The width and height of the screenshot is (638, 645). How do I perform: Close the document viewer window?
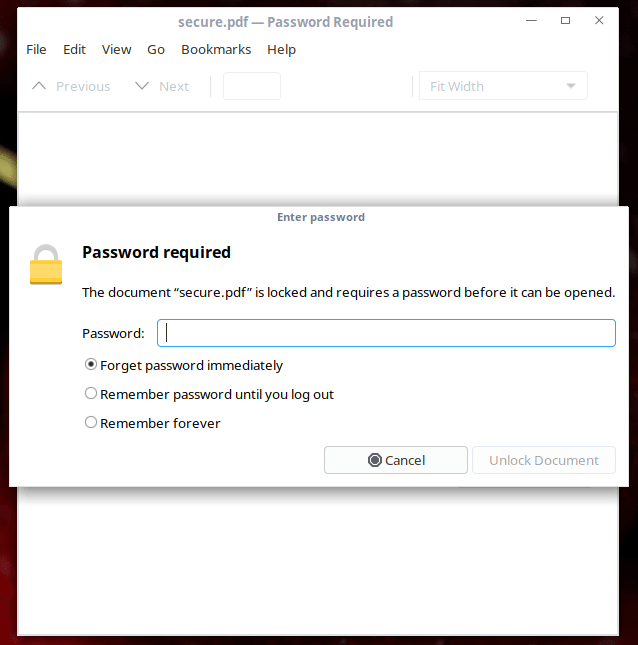(x=599, y=21)
